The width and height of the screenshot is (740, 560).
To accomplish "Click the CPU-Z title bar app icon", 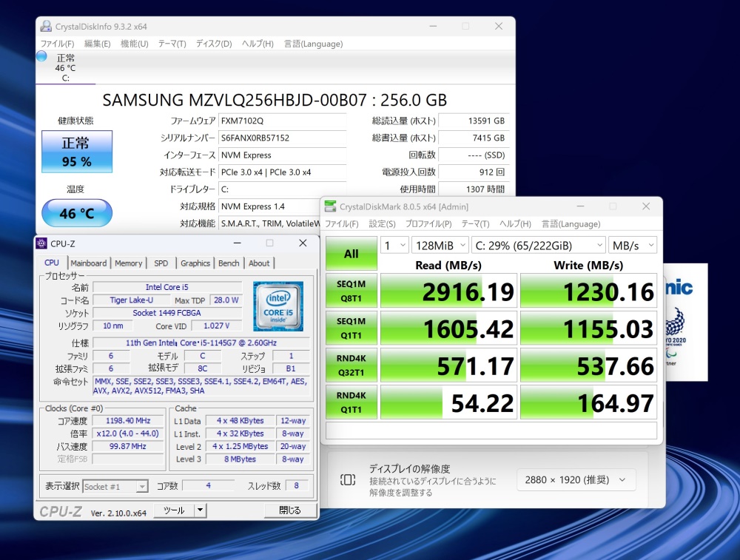I will pyautogui.click(x=41, y=243).
